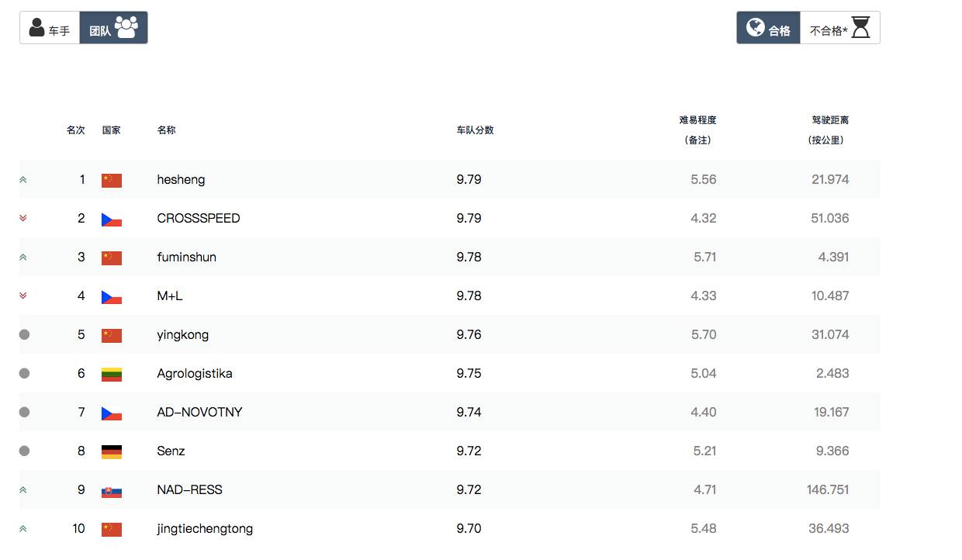Screen dimensions: 962x560
Task: Click the Germany flag in Senz row
Action: point(112,451)
